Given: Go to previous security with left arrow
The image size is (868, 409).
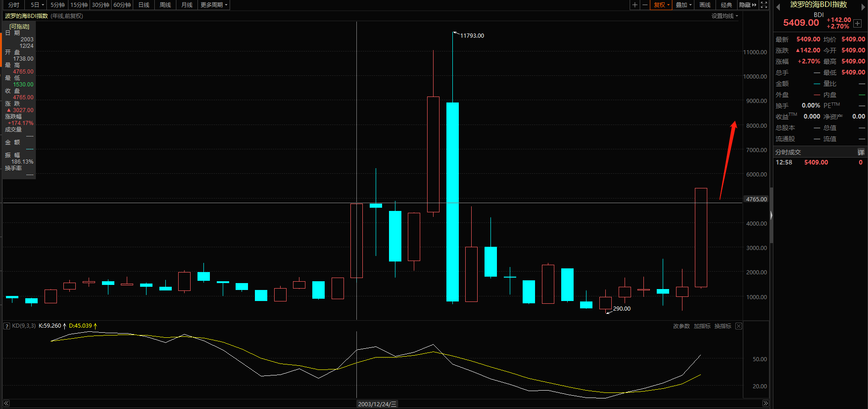Looking at the screenshot, I should [x=778, y=7].
